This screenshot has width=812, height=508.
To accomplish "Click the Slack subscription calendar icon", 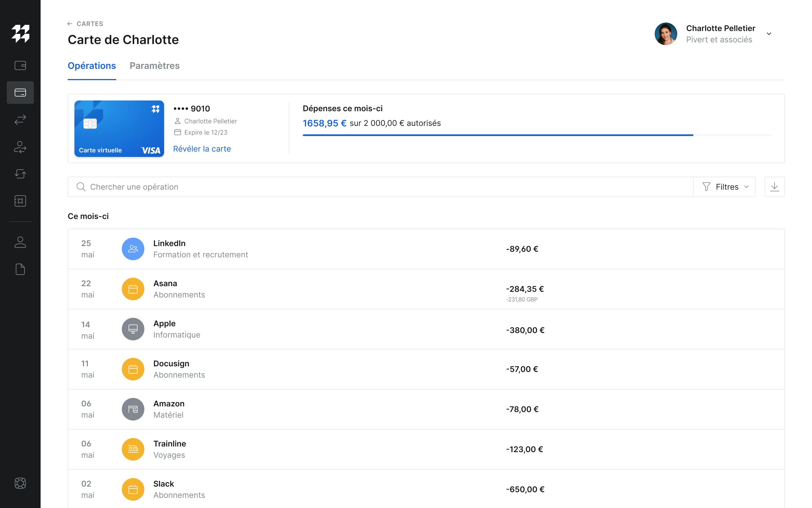I will tap(133, 490).
